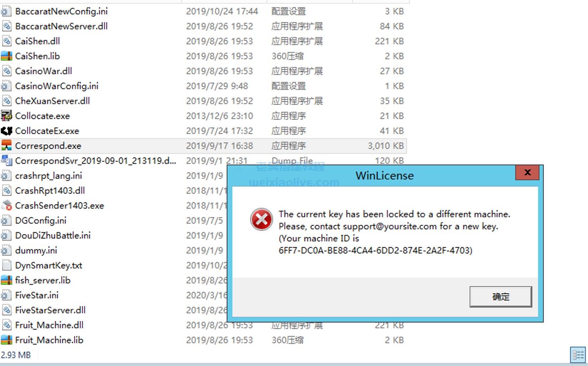Select BaccaratNewConfig.ini file name
The height and width of the screenshot is (366, 588).
[61, 11]
